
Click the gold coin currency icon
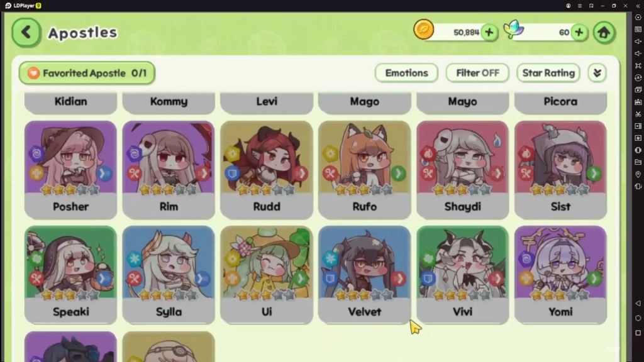[423, 30]
